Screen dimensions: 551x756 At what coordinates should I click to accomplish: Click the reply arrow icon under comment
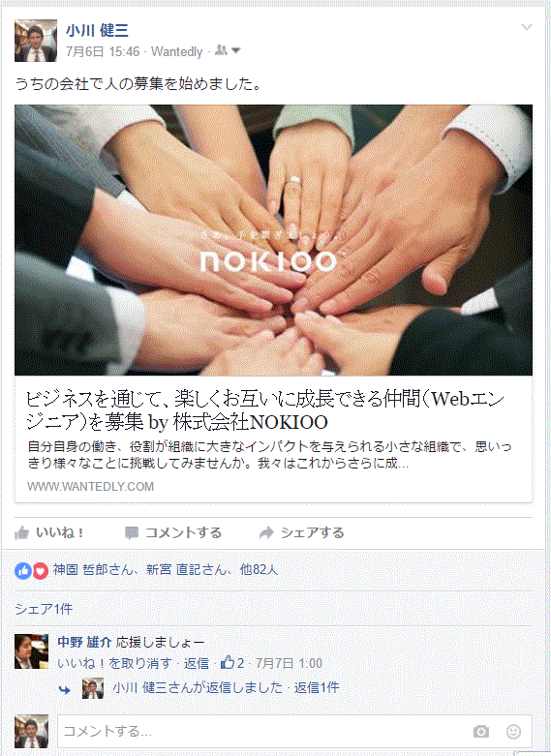65,690
